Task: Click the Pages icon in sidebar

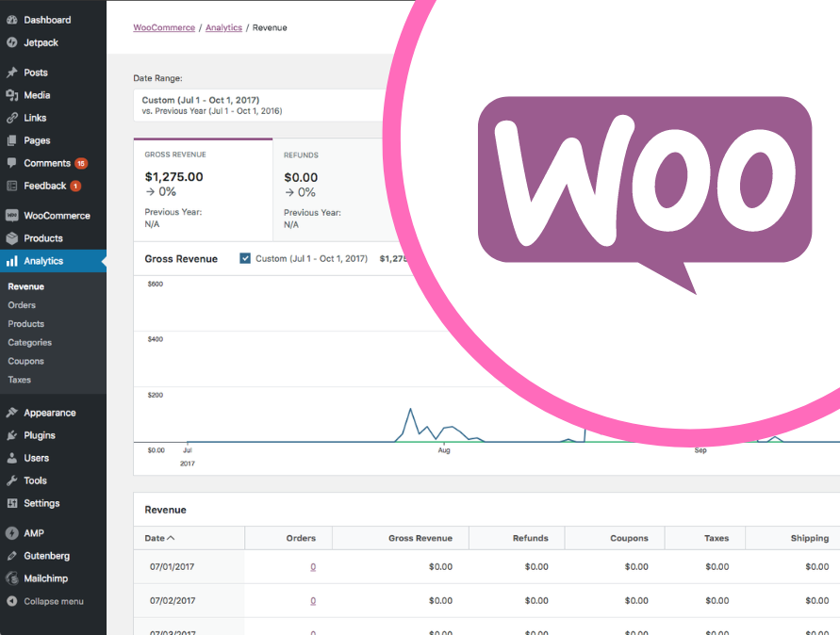Action: pos(12,140)
